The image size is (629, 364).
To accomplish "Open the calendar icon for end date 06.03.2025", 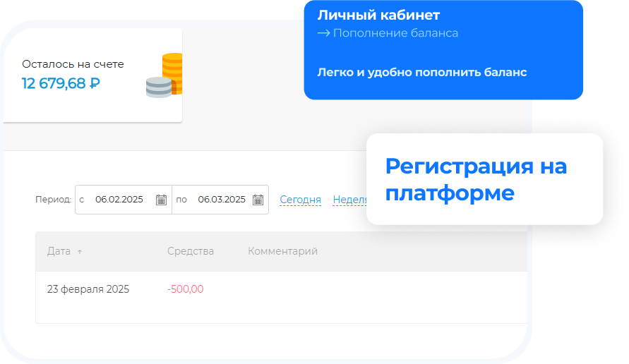I will tap(258, 200).
